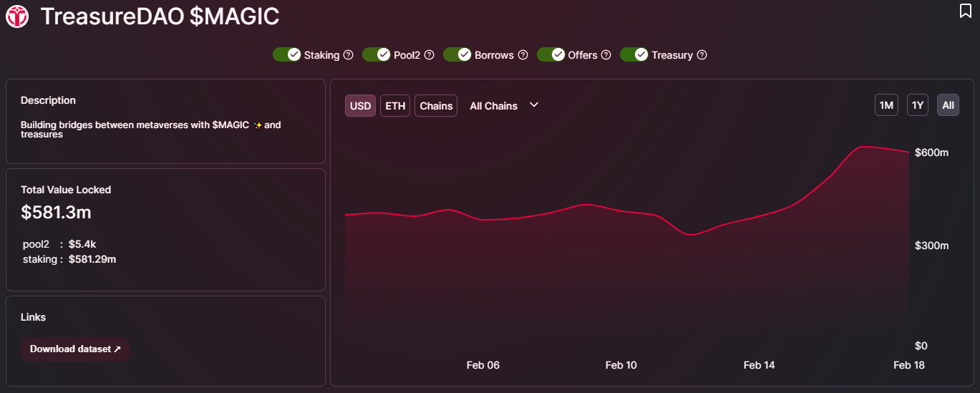
Task: Click the $300m axis label
Action: pyautogui.click(x=932, y=246)
